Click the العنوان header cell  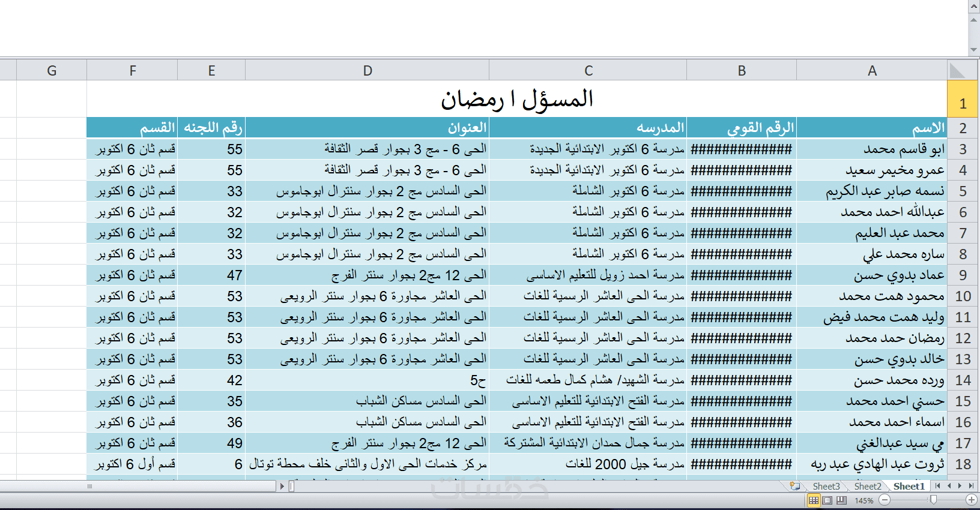point(367,128)
